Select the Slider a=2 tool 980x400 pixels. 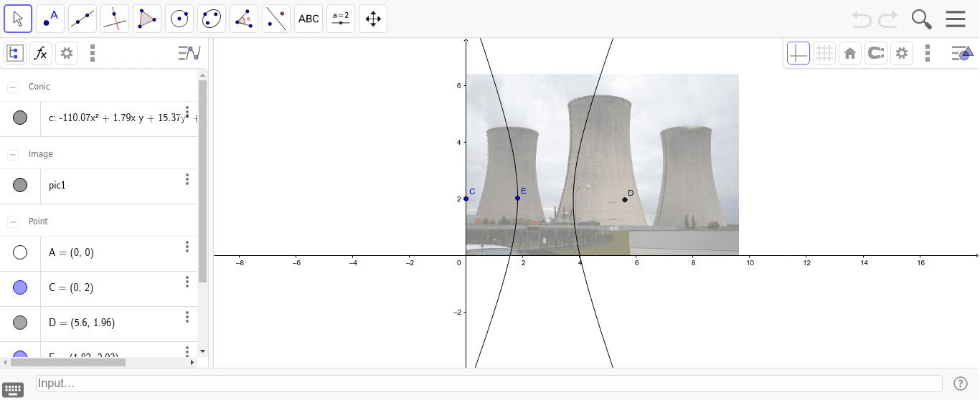coord(341,19)
